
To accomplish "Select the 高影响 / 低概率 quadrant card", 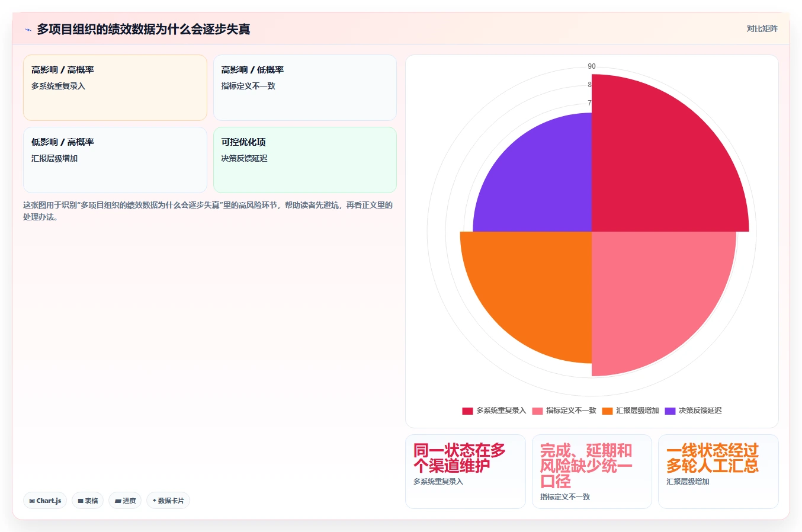I will 305,88.
